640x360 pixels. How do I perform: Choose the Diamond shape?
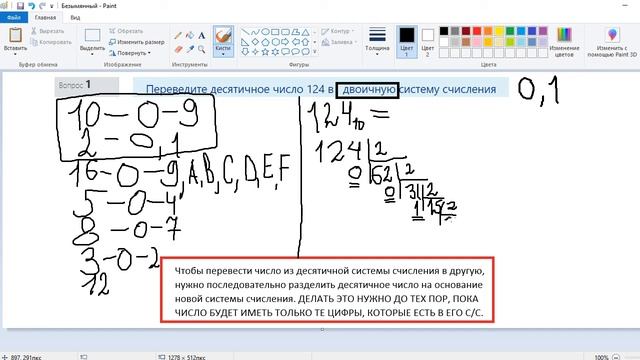255,42
